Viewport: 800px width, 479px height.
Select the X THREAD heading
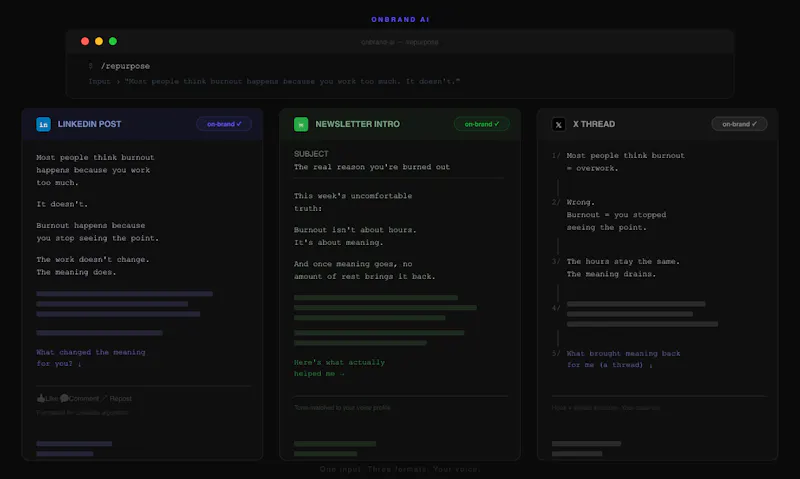(x=594, y=124)
